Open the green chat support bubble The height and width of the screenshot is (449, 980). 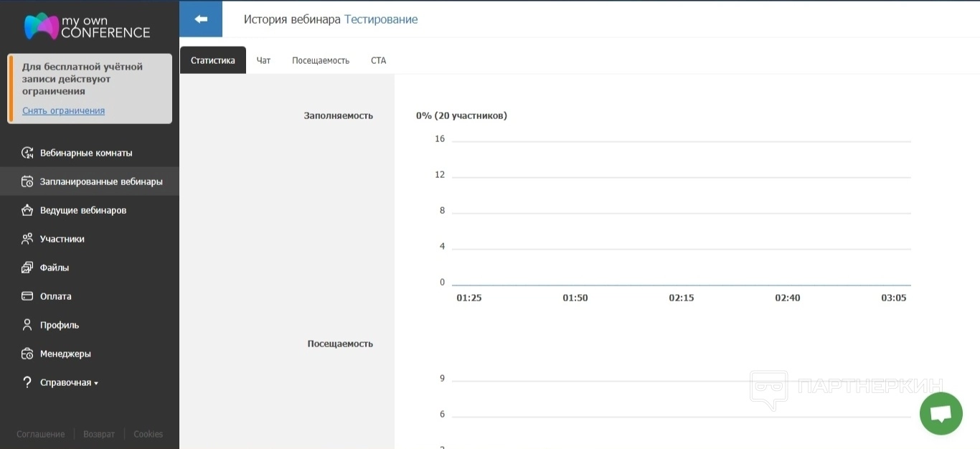941,414
